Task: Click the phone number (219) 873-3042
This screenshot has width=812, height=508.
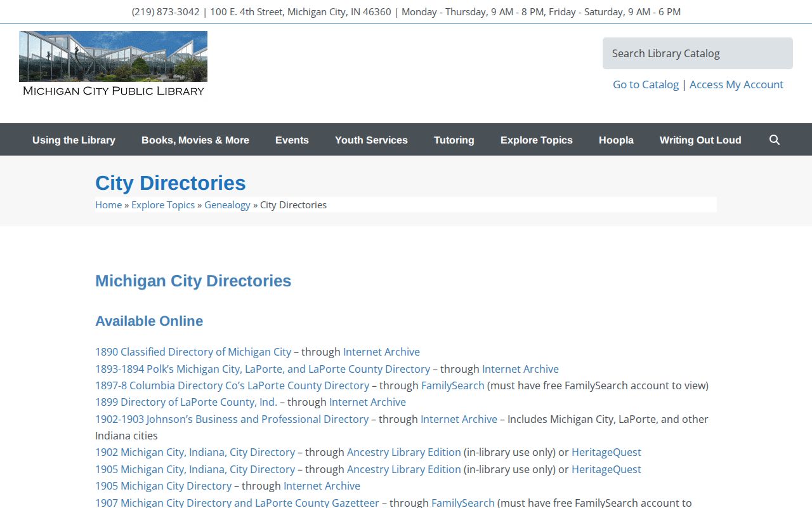Action: point(166,11)
